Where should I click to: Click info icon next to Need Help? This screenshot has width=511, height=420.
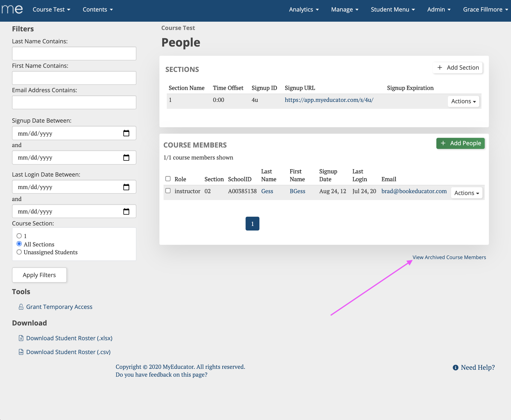[455, 367]
